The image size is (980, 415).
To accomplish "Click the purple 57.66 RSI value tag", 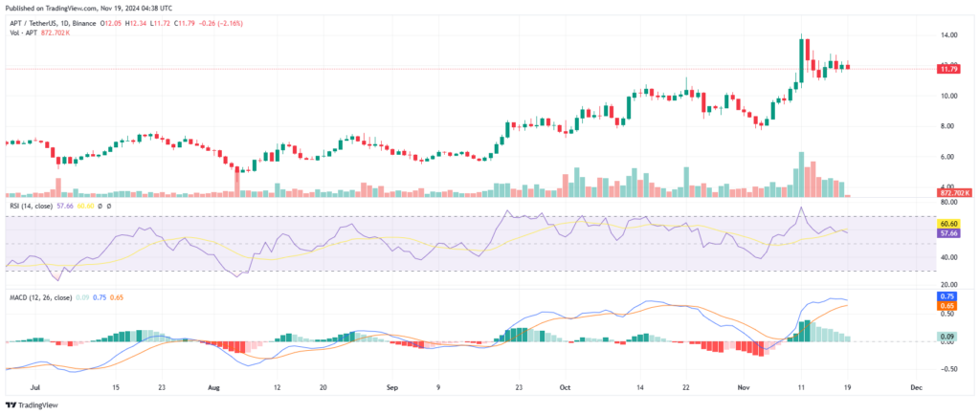I will pos(949,232).
